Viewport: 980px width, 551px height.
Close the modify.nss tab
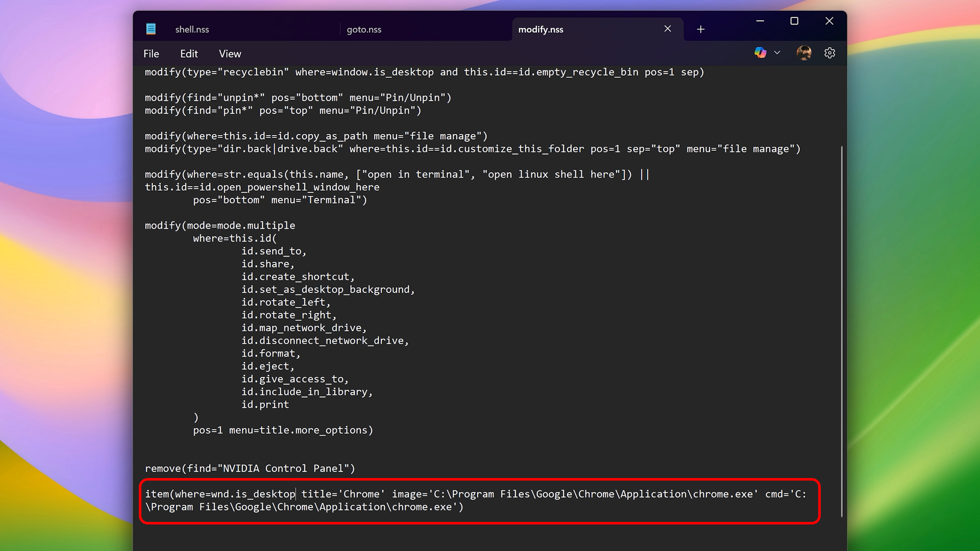(668, 29)
